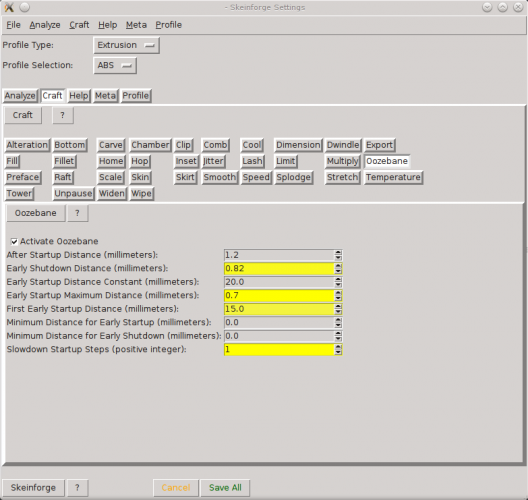528x500 pixels.
Task: Expand the Analyze menu in menu bar
Action: pyautogui.click(x=45, y=25)
